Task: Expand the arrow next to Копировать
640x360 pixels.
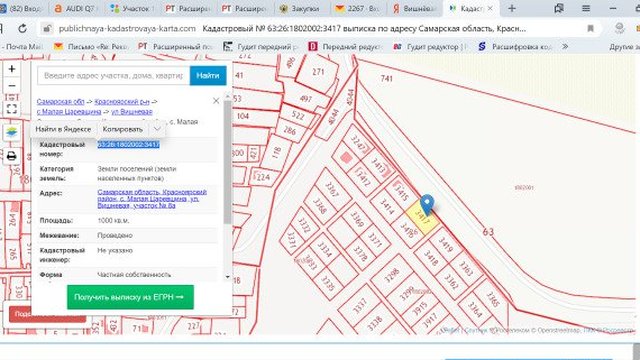Action: click(157, 129)
